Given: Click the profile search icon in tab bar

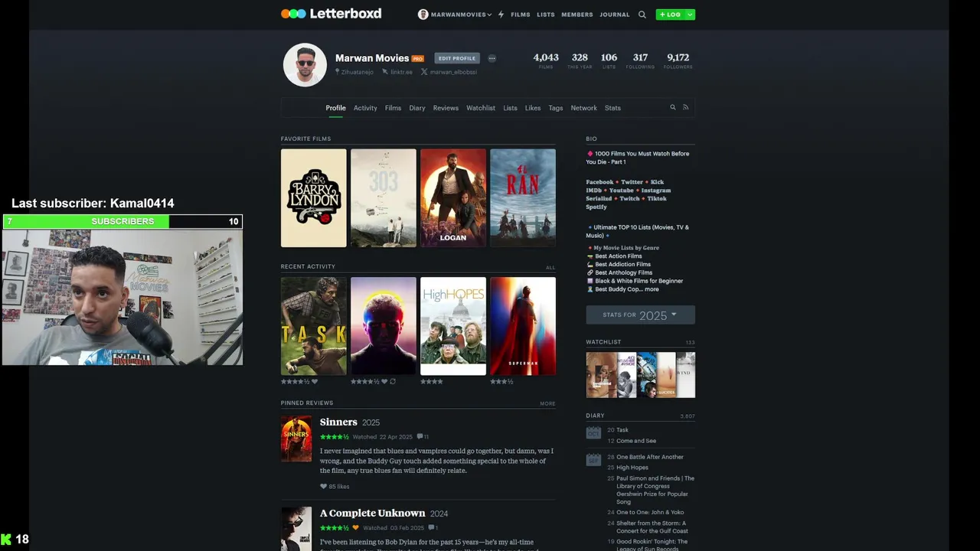Looking at the screenshot, I should click(673, 107).
